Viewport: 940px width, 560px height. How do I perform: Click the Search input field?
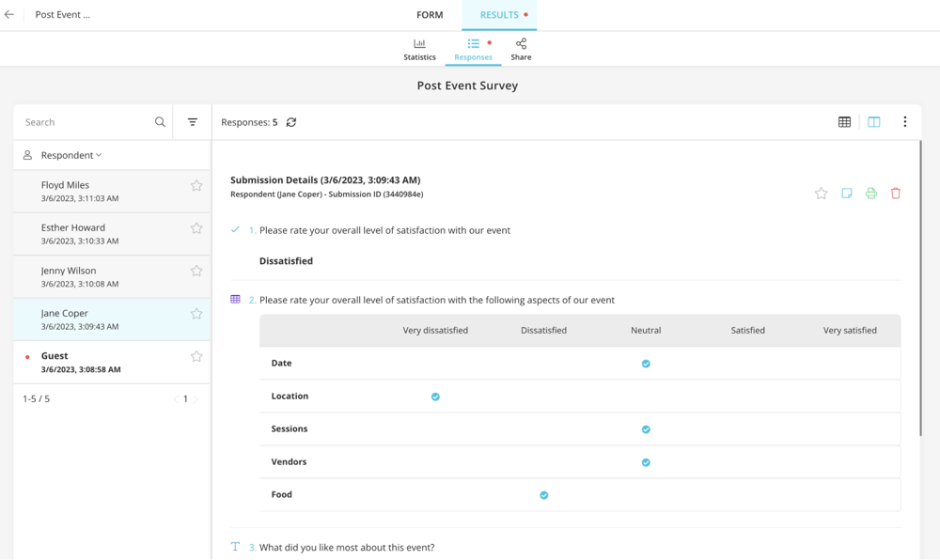point(85,122)
